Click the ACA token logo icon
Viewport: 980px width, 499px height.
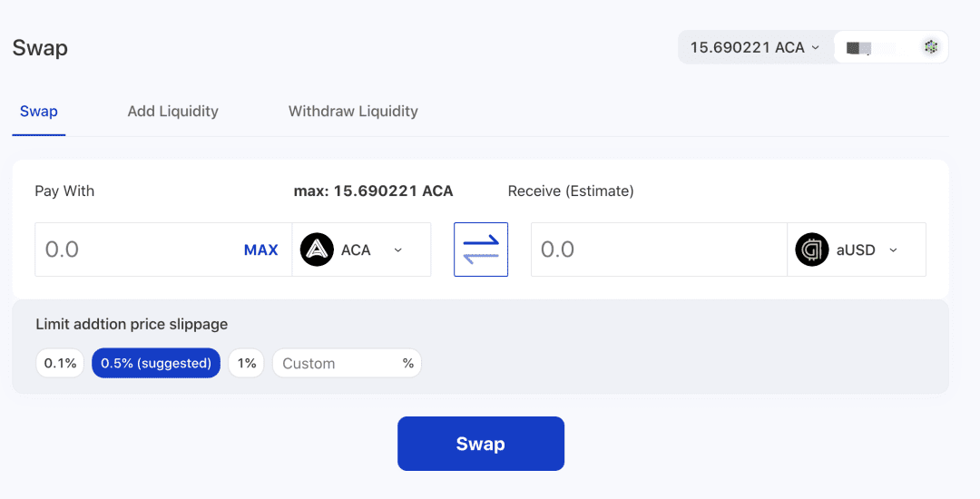click(x=317, y=249)
